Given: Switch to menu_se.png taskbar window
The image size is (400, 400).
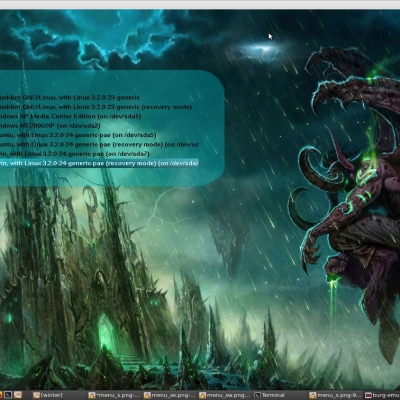Looking at the screenshot, I should (169, 395).
